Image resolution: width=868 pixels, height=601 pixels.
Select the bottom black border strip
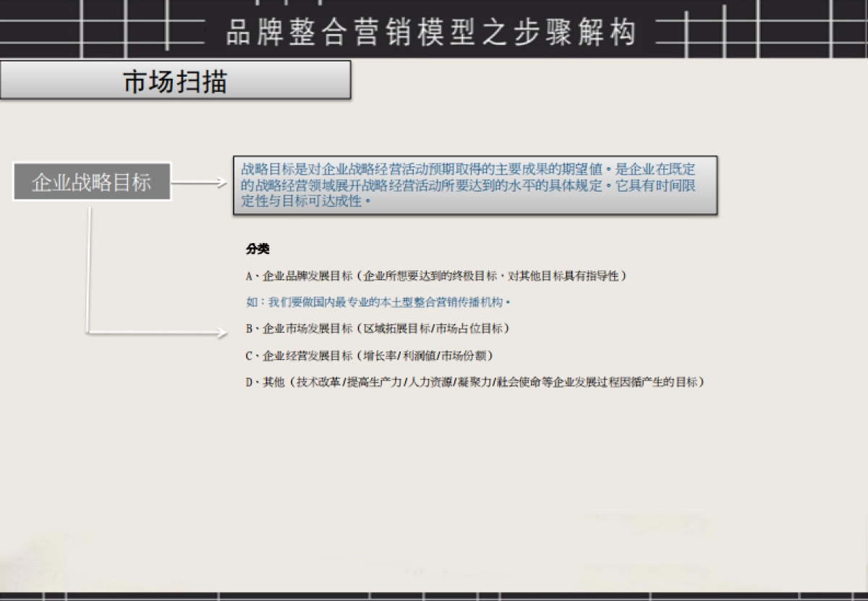[x=434, y=596]
